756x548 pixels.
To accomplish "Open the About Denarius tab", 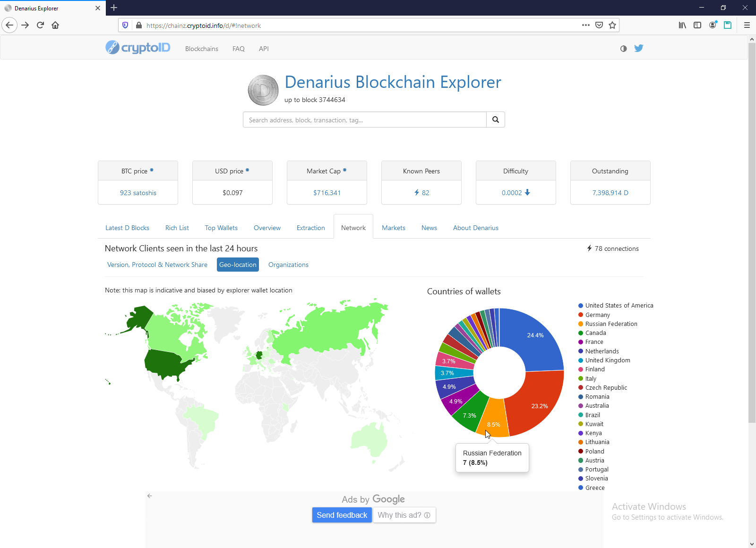I will point(476,228).
